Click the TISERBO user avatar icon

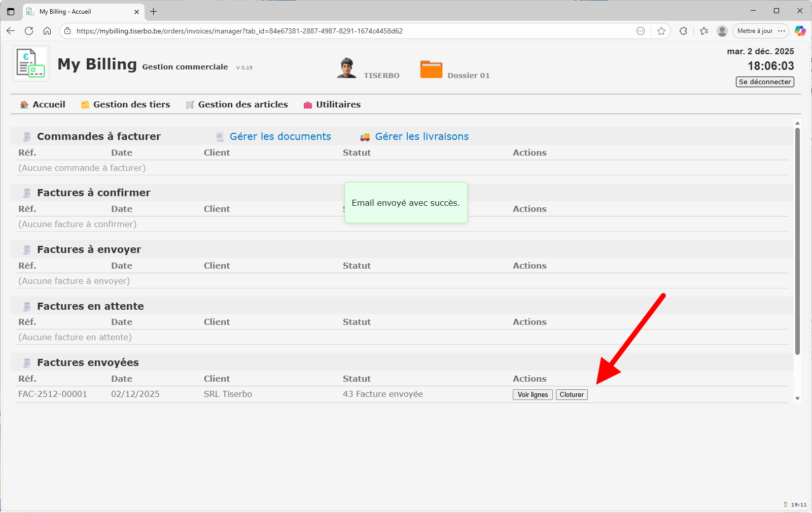(346, 68)
